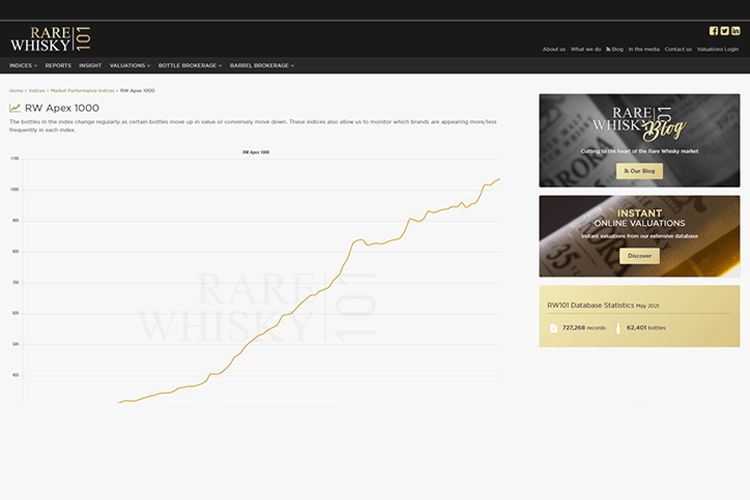Visit the Blog link in header

tap(615, 49)
